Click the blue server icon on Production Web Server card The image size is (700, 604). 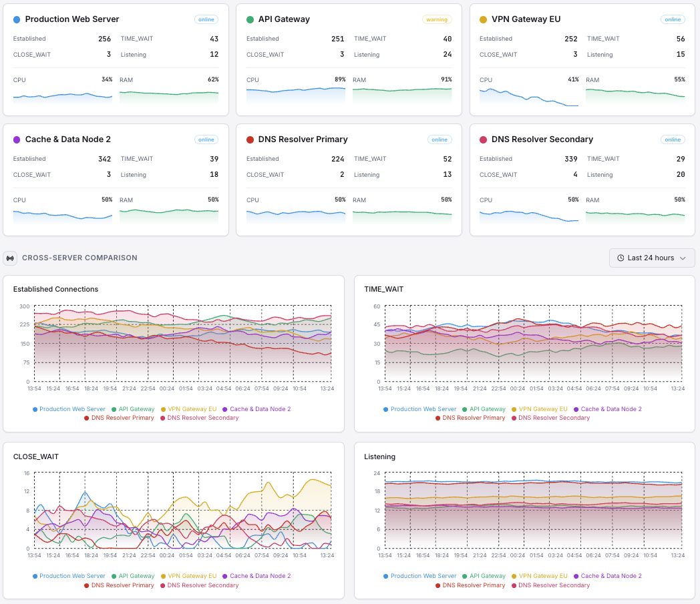[18, 19]
